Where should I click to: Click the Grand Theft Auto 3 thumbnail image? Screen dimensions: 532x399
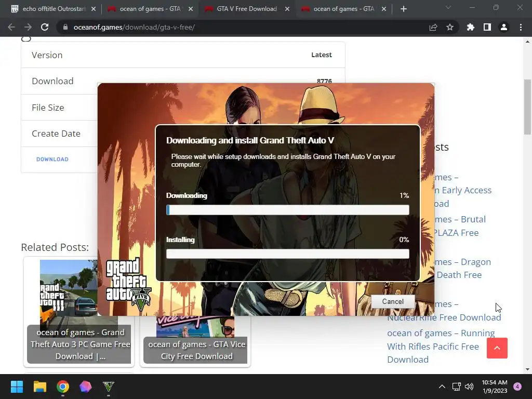69,294
